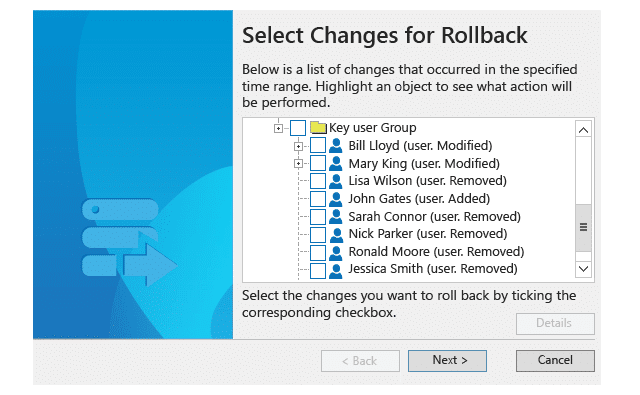The image size is (640, 395).
Task: Highlight 'Mary King (user. Modified)' text
Action: 424,164
